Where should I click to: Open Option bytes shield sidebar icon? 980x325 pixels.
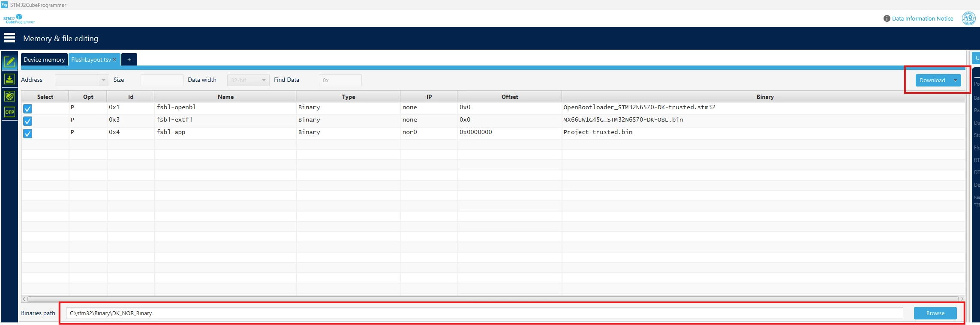9,96
